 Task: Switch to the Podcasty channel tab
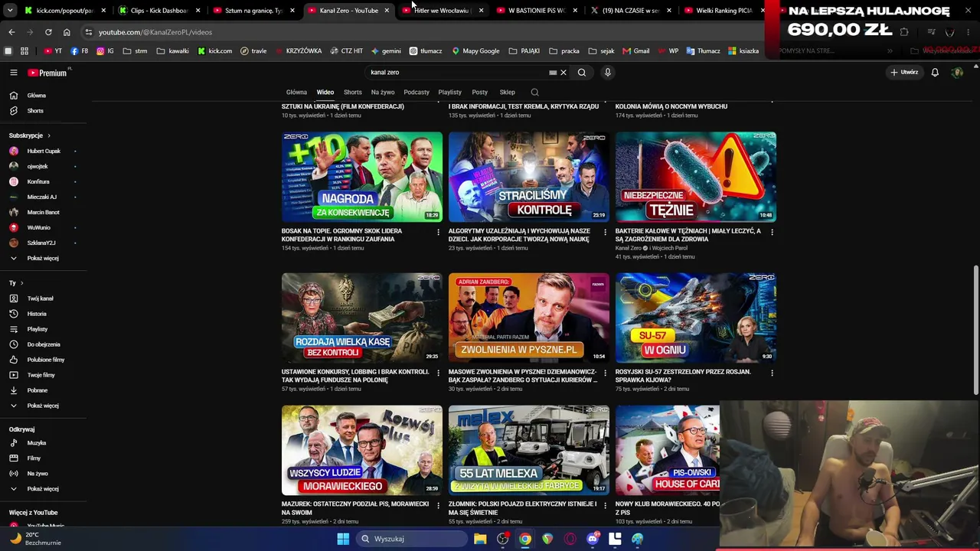(x=416, y=93)
